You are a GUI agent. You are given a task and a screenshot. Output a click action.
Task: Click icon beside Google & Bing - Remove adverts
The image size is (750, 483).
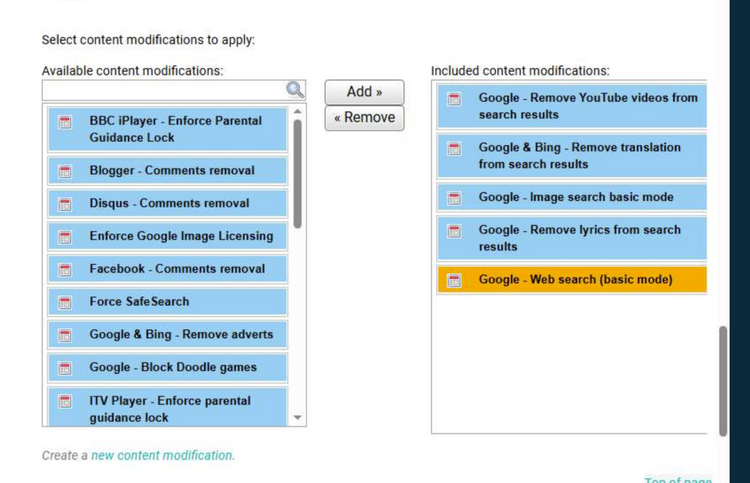[x=65, y=335]
